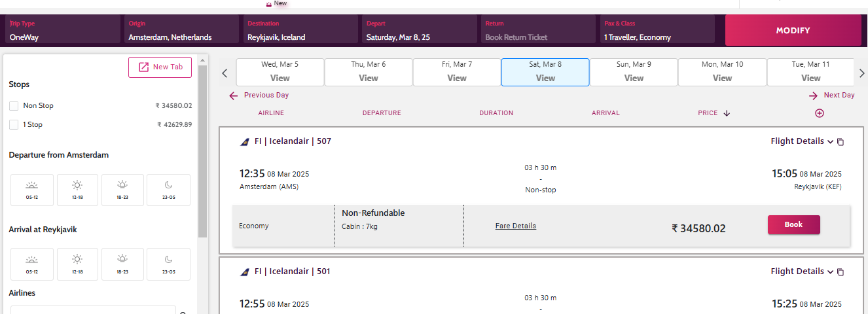Click copy icon beside flight 507 details
This screenshot has height=314, width=868.
pyautogui.click(x=841, y=142)
